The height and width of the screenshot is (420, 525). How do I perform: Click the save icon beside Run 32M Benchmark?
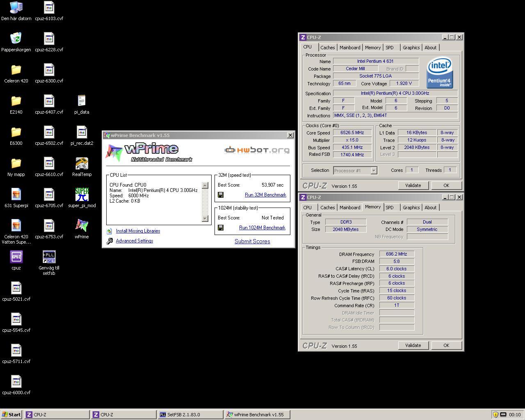(x=221, y=195)
